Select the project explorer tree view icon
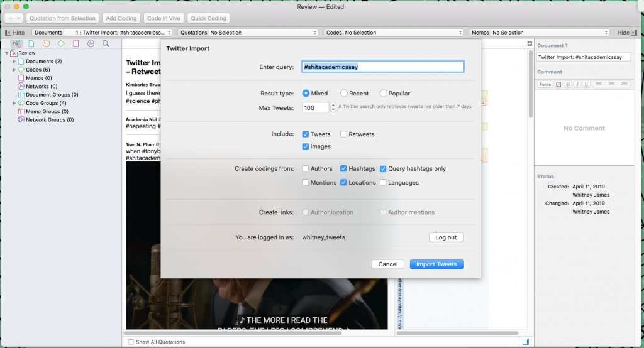The height and width of the screenshot is (348, 644). coord(16,43)
